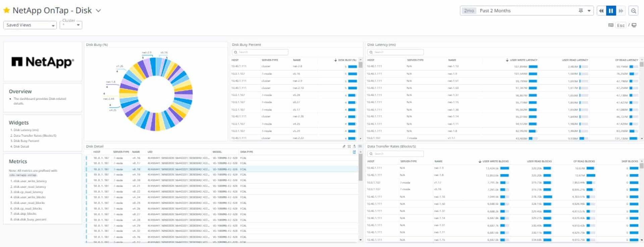Screen dimensions: 644x247
Task: Click v1.17 row in Data Transfer Rates
Action: pyautogui.click(x=502, y=183)
